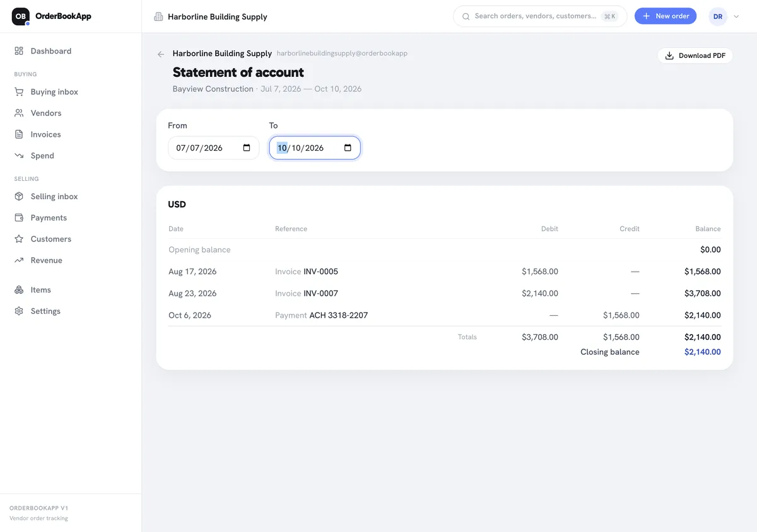Click the Opening balance row label
757x532 pixels.
pyautogui.click(x=199, y=250)
